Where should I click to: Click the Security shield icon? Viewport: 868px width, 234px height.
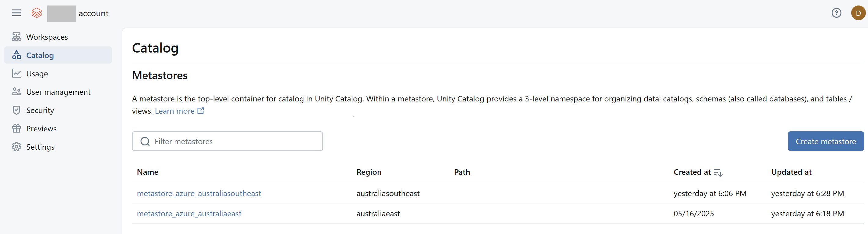point(16,110)
